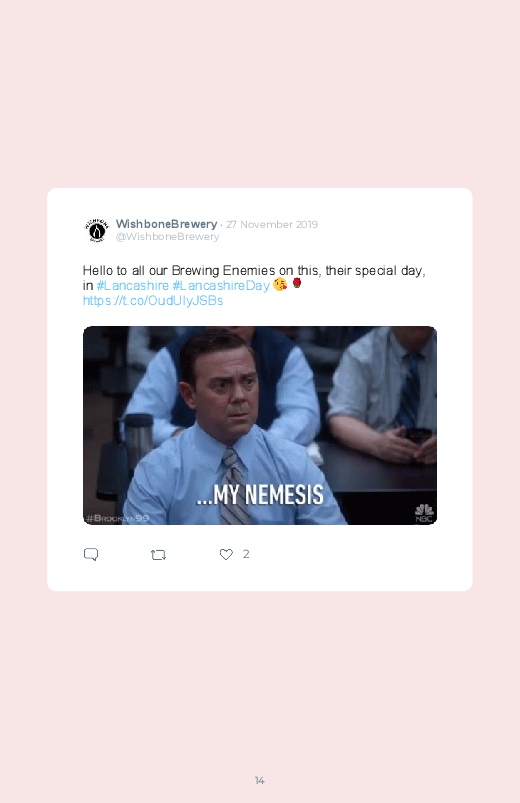Image resolution: width=520 pixels, height=803 pixels.
Task: Click the NBC peacock logo in the GIF
Action: [424, 513]
